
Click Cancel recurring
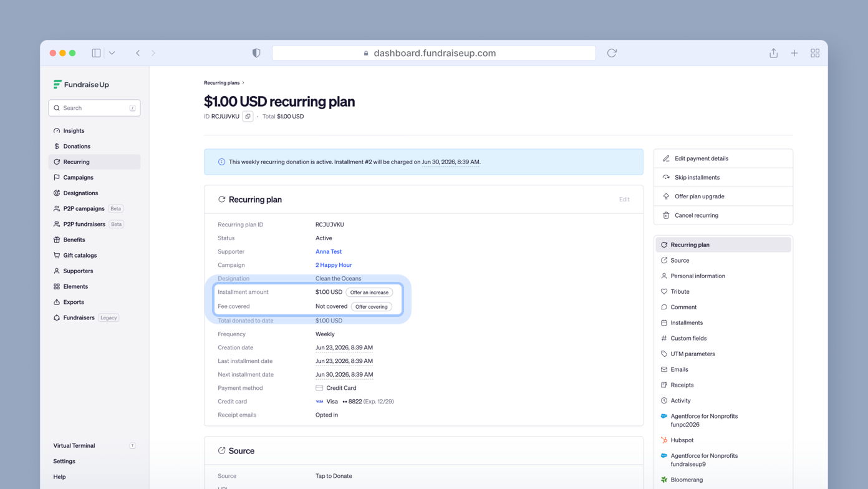point(723,215)
